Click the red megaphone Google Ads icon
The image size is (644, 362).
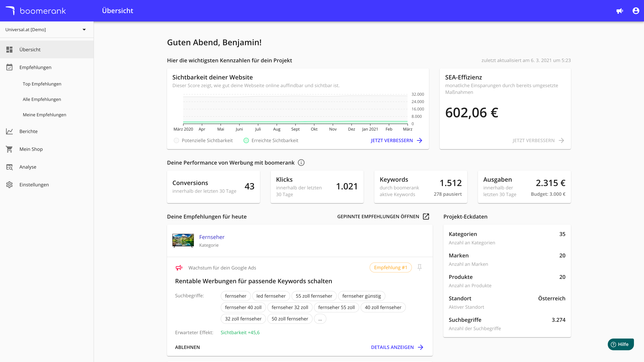coord(179,268)
